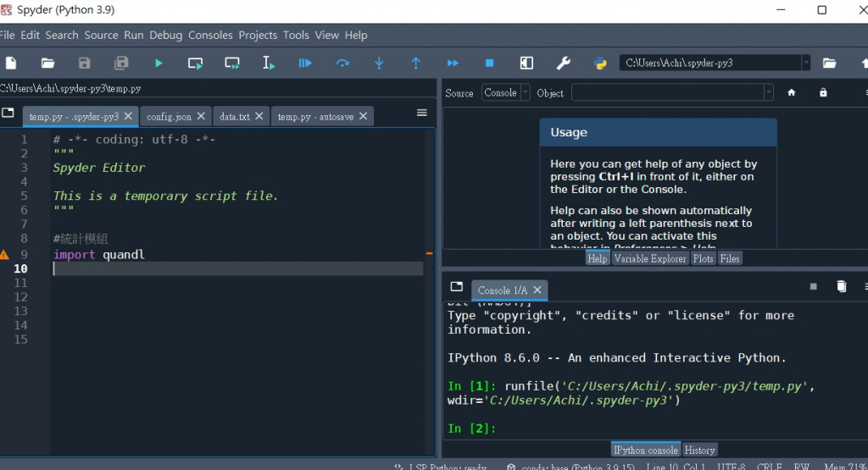Expand the Object field dropdown arrow

[768, 93]
